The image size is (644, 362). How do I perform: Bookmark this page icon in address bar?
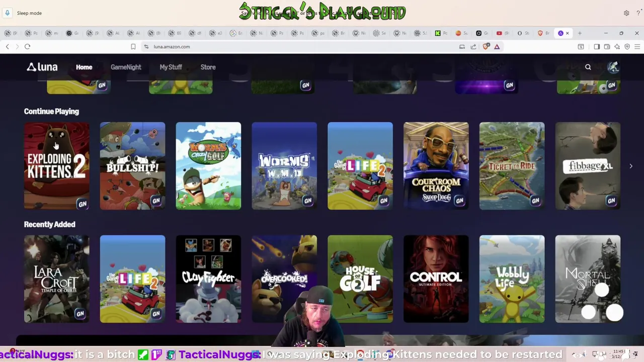(133, 47)
